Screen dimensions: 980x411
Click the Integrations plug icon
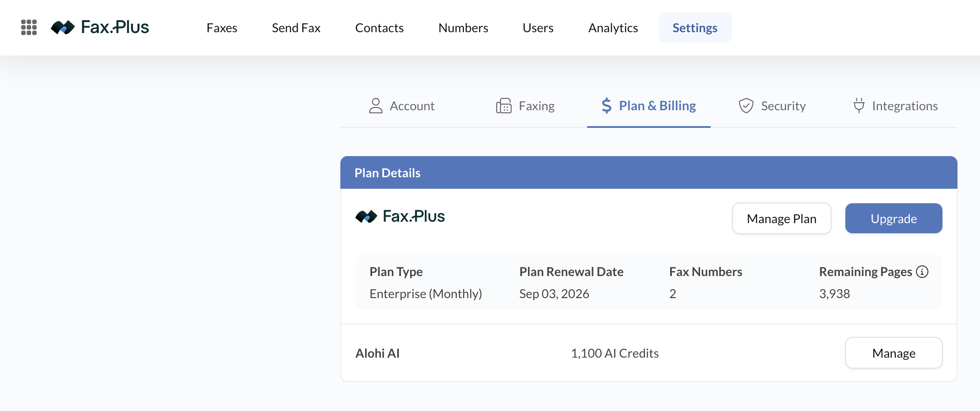[x=859, y=106]
